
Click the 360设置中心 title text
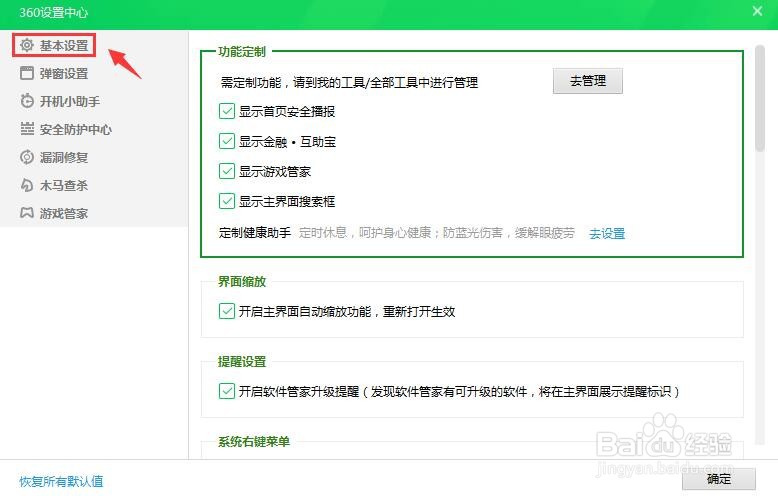54,12
